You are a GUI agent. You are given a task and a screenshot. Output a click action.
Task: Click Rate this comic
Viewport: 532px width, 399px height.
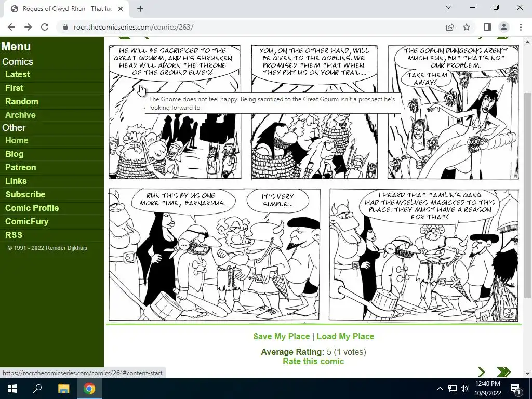pos(313,362)
